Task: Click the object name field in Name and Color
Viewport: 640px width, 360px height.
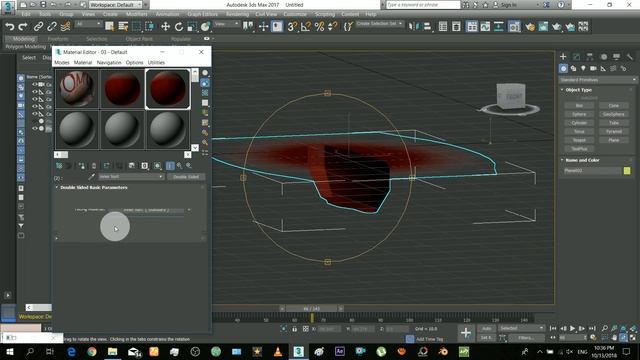Action: point(592,171)
